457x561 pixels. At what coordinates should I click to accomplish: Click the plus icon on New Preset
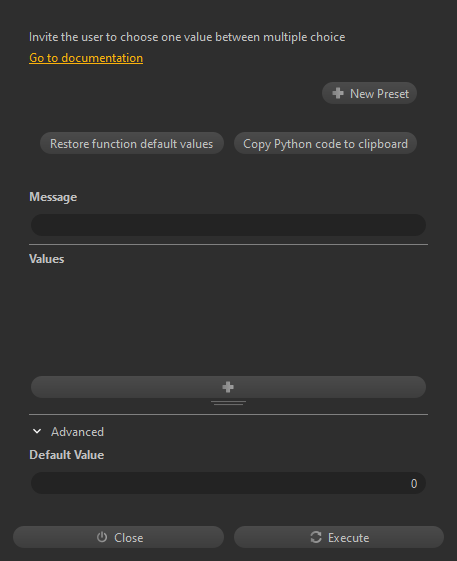click(338, 93)
